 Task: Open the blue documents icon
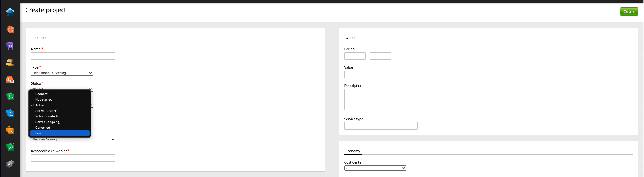(x=10, y=114)
